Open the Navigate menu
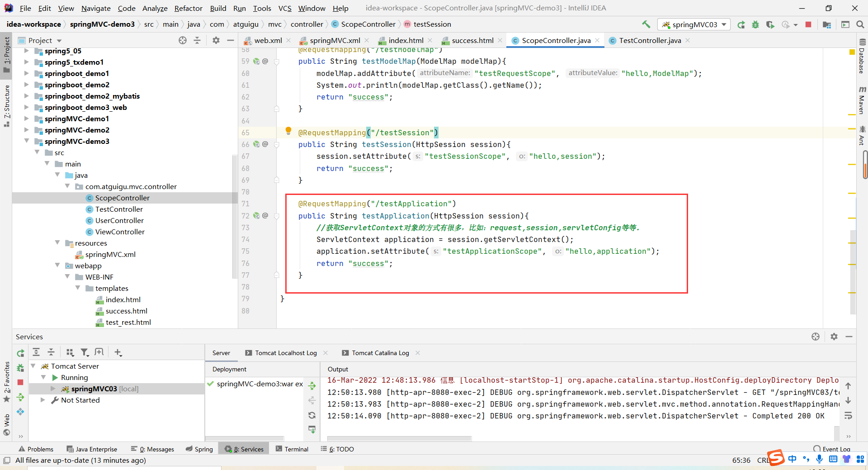This screenshot has height=470, width=868. [x=96, y=8]
